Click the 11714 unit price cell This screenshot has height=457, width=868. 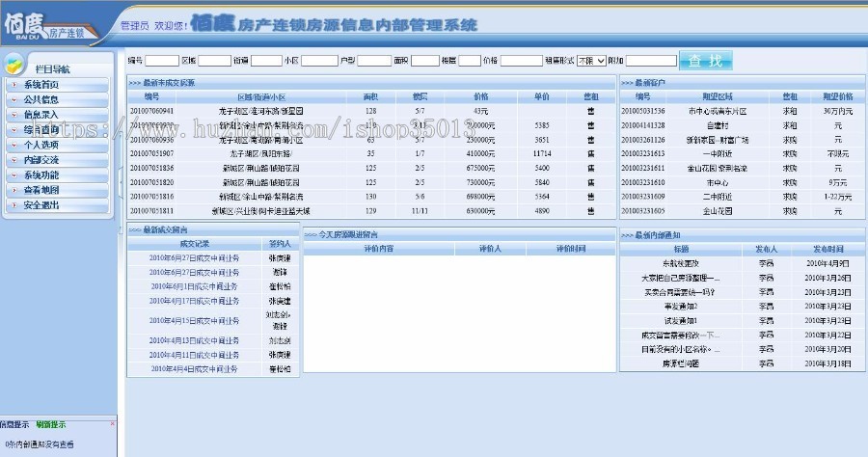pyautogui.click(x=542, y=153)
